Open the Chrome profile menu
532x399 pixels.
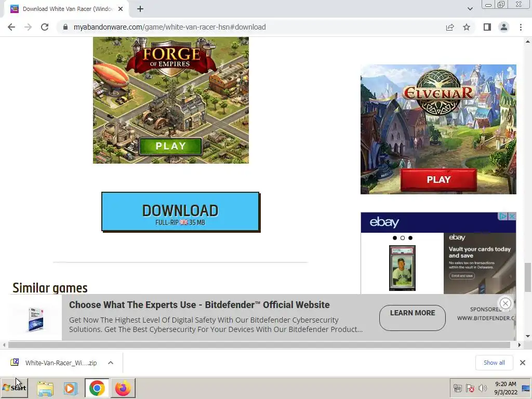[504, 27]
